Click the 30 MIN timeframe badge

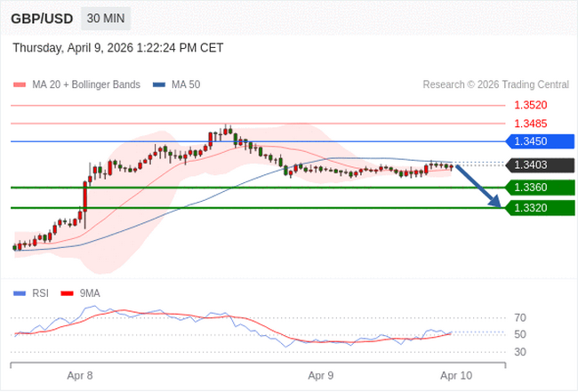pyautogui.click(x=106, y=19)
